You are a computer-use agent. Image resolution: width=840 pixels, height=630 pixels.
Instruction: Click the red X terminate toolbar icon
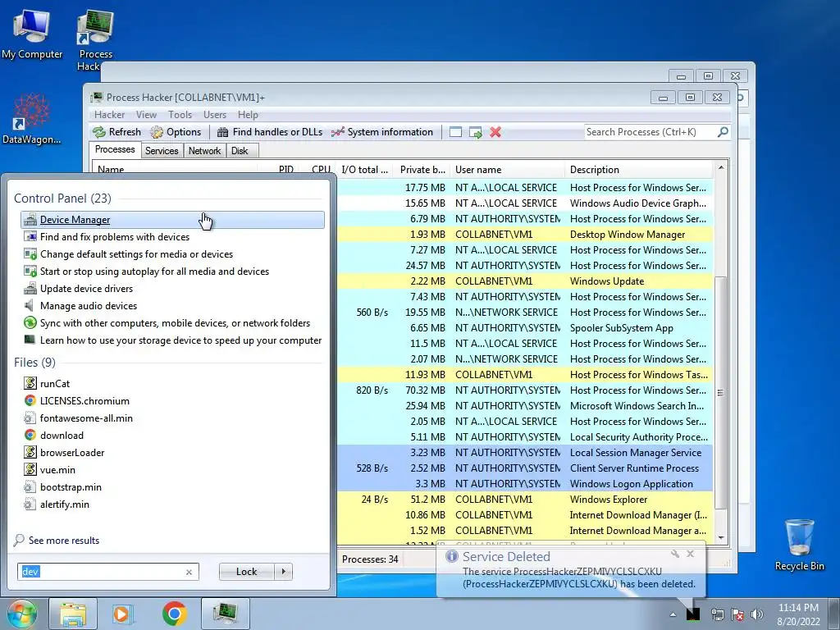click(495, 132)
